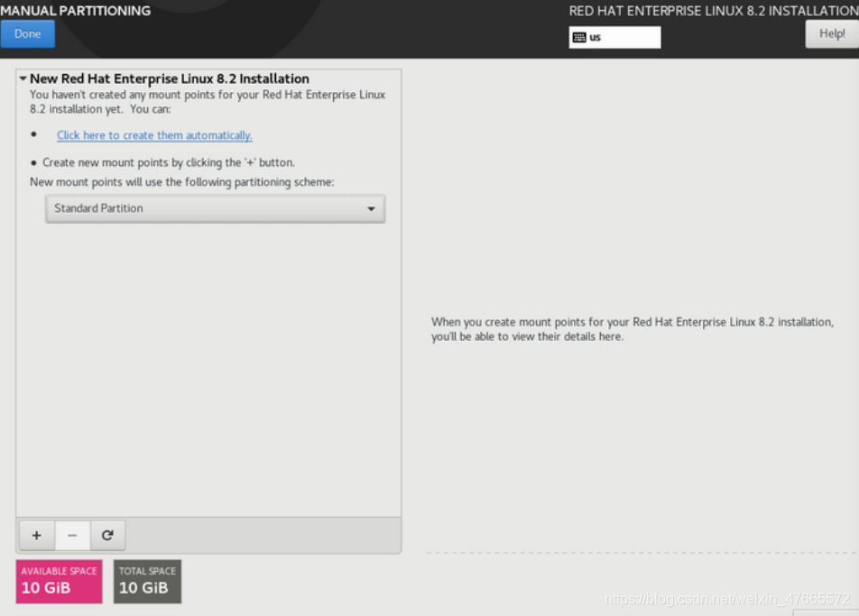Screen dimensions: 859x616
Task: Reload storage configuration with the refresh icon
Action: coord(107,536)
